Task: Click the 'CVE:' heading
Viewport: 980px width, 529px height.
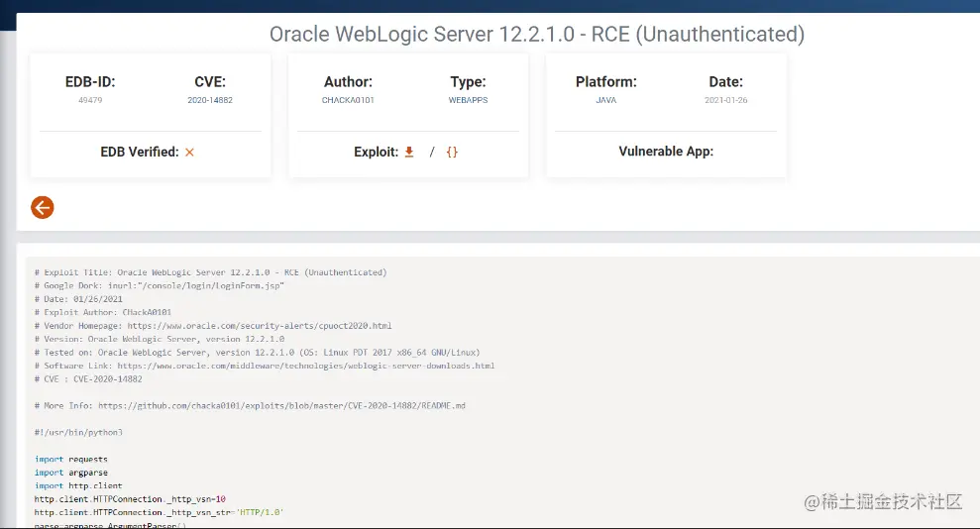Action: pyautogui.click(x=210, y=82)
